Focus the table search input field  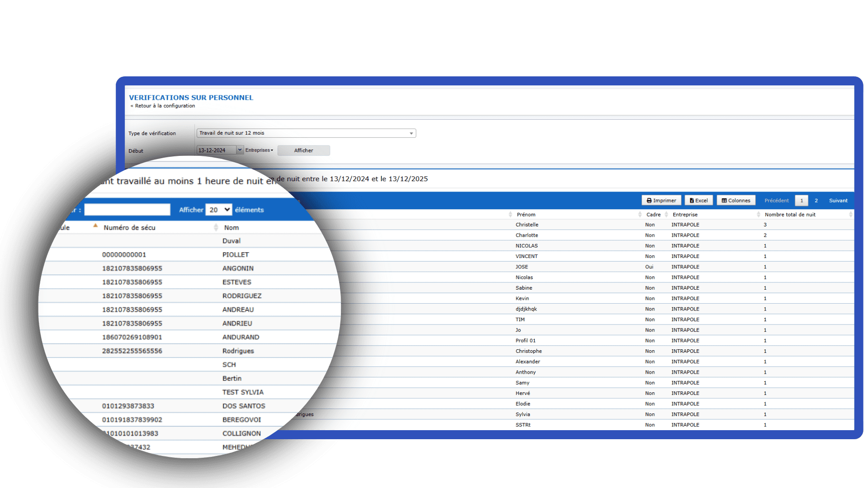(x=127, y=210)
